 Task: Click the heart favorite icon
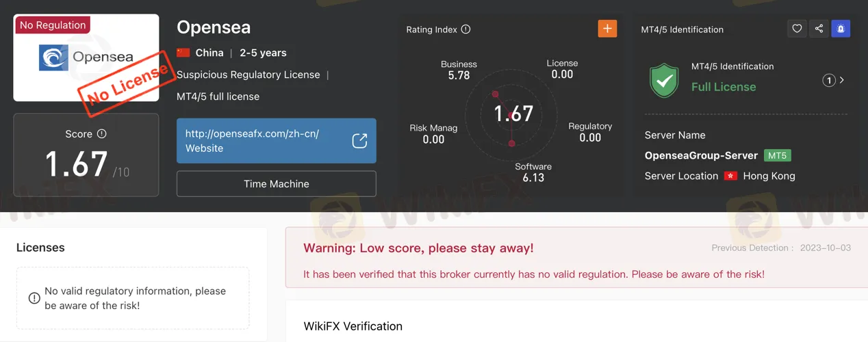(x=797, y=29)
